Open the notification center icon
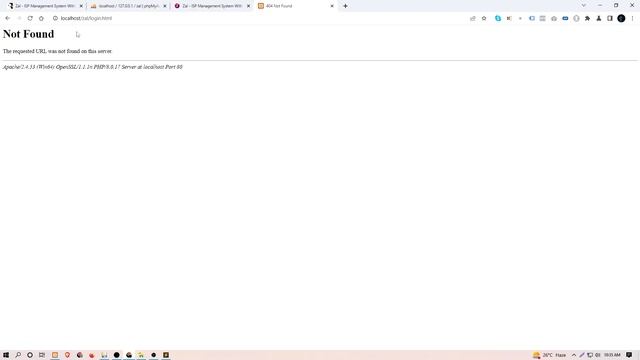This screenshot has width=640, height=360. [x=629, y=355]
